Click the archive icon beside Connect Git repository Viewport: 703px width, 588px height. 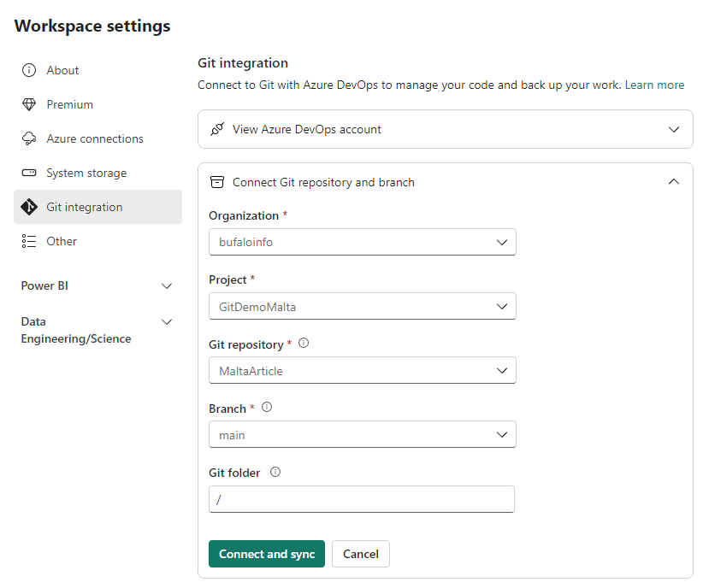217,182
